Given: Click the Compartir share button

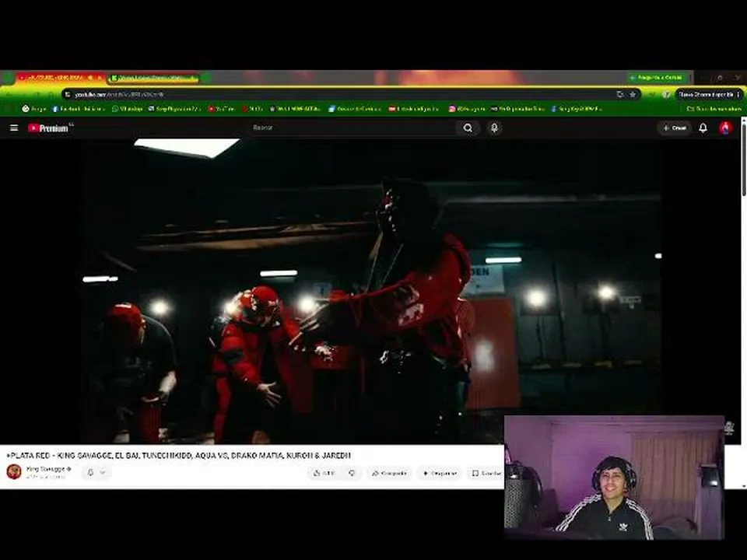Looking at the screenshot, I should tap(389, 473).
